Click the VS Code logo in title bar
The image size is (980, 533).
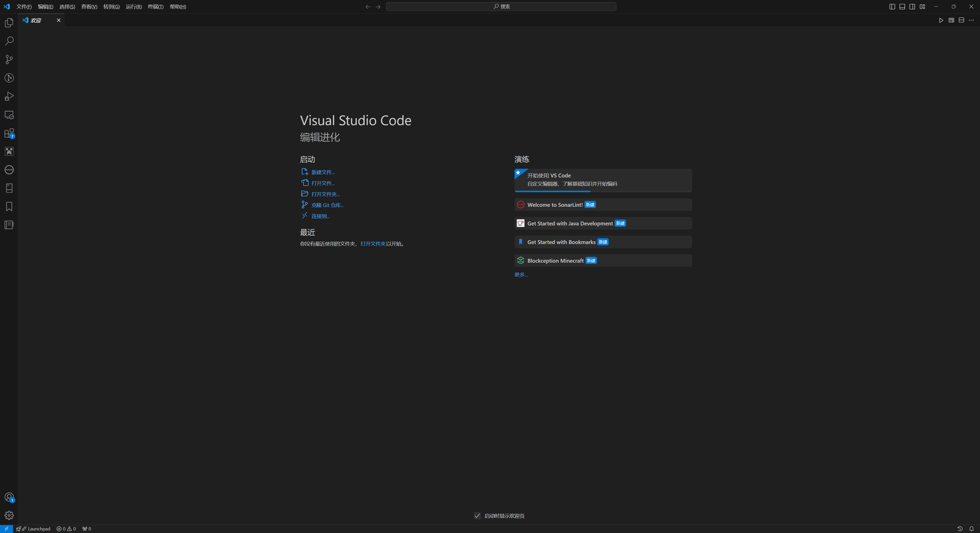pyautogui.click(x=6, y=6)
